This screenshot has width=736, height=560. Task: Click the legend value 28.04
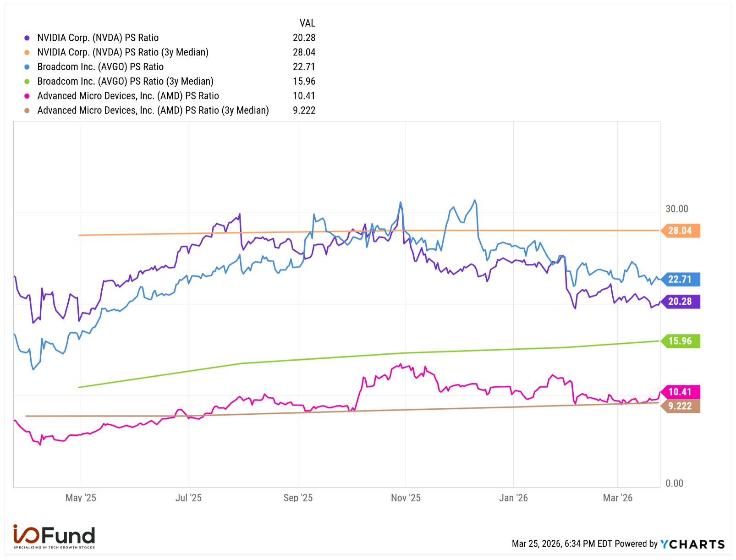[x=304, y=52]
